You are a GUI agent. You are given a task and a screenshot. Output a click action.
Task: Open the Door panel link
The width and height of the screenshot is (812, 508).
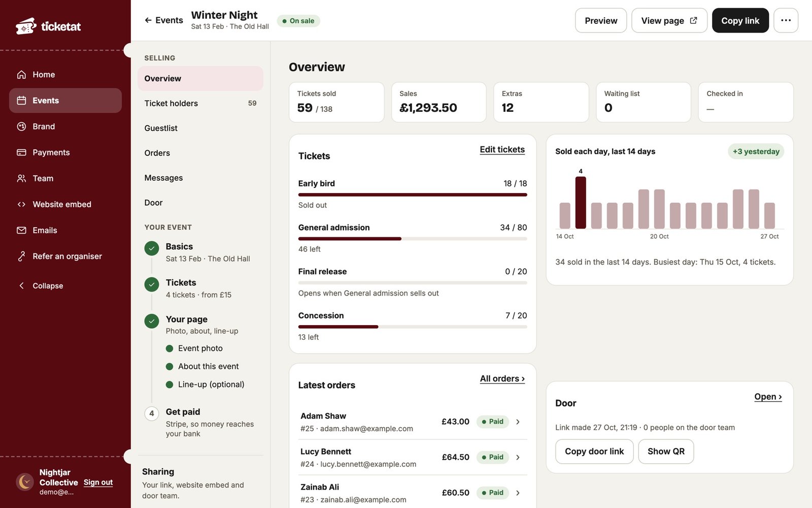pos(768,397)
